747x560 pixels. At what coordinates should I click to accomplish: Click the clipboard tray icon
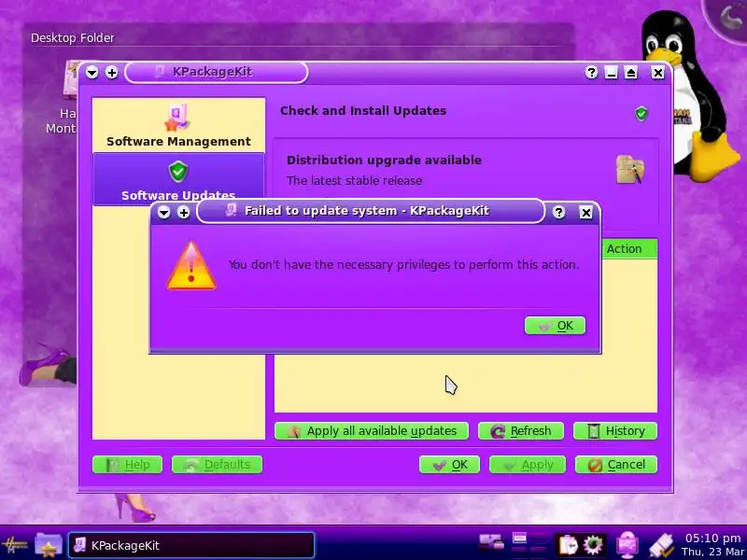coord(568,545)
